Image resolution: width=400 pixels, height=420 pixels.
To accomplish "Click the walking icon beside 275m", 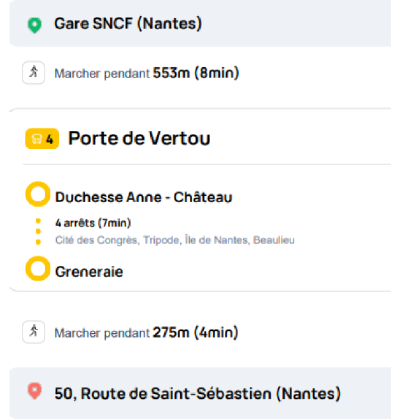I will [x=33, y=332].
